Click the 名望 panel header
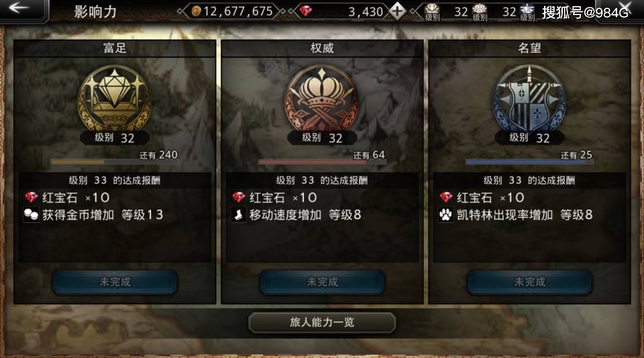644x358 pixels. point(529,48)
